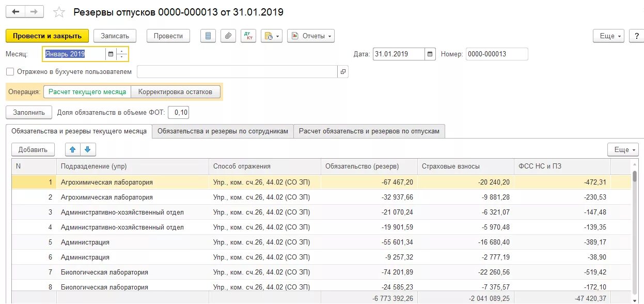The width and height of the screenshot is (644, 304).
Task: Click the back navigation arrow
Action: point(16,12)
